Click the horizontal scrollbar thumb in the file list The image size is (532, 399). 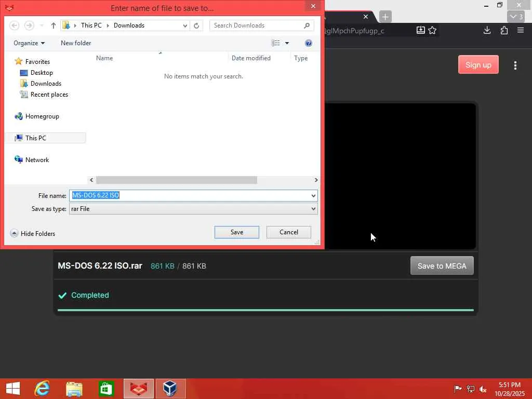(177, 180)
